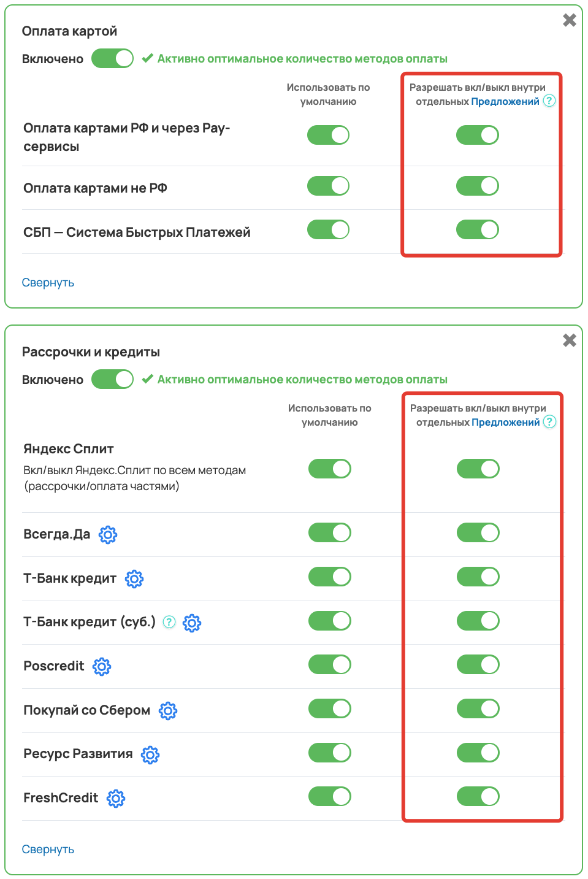Toggle default use for Оплата картами не РФ
The width and height of the screenshot is (588, 879).
coord(328,186)
